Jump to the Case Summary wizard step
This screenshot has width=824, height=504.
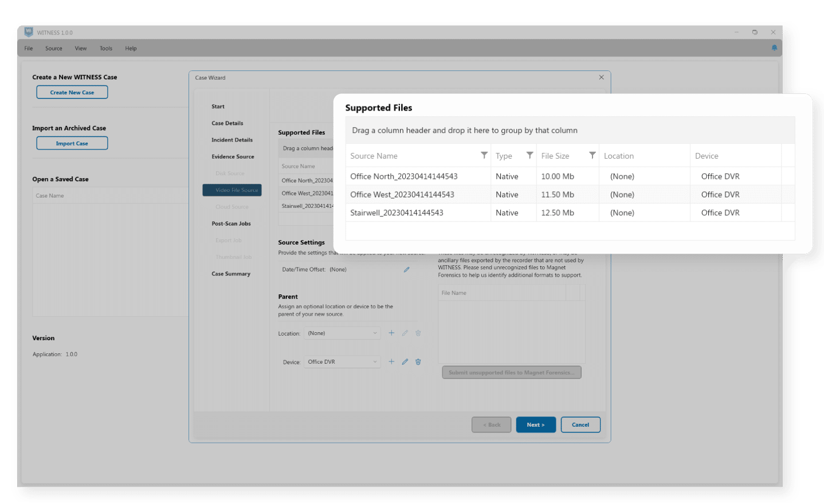click(x=231, y=274)
